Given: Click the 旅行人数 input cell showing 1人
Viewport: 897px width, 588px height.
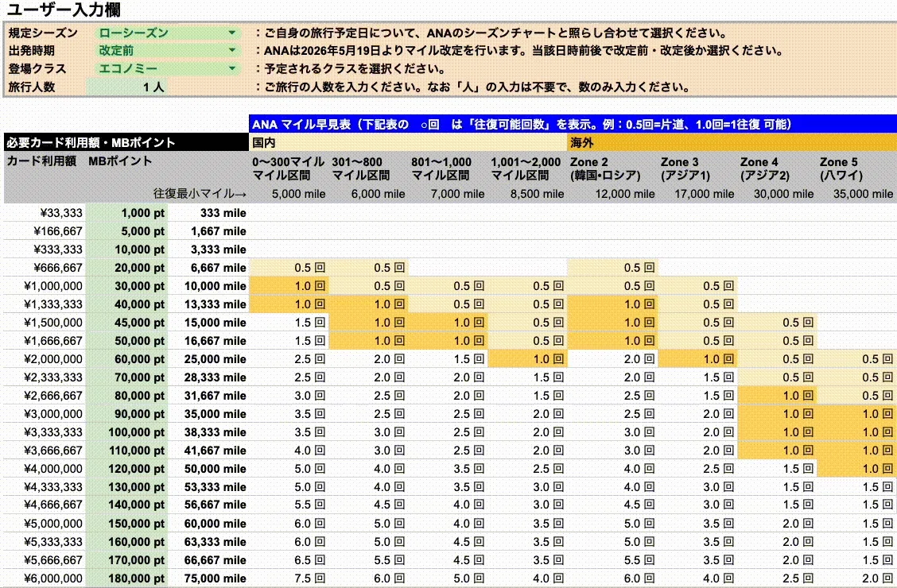Looking at the screenshot, I should [x=127, y=87].
